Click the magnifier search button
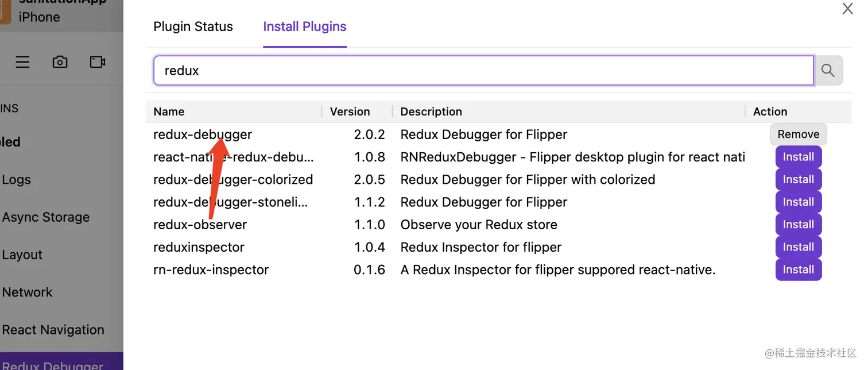The width and height of the screenshot is (868, 370). point(828,71)
